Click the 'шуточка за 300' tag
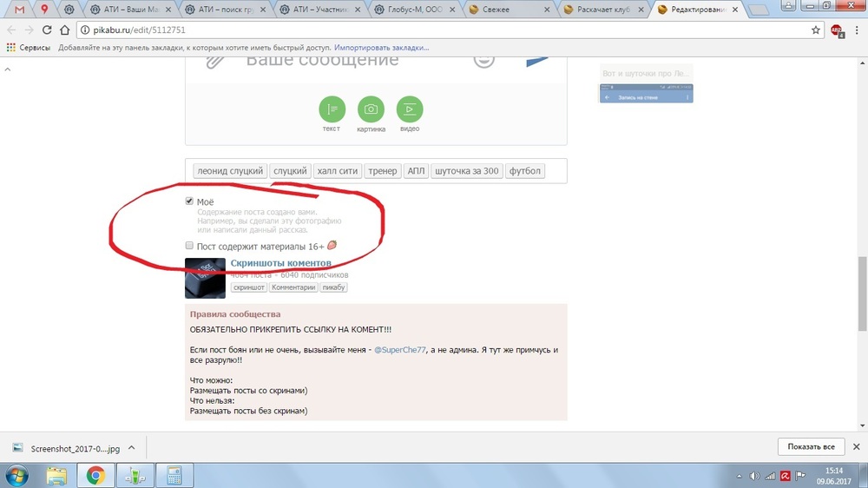This screenshot has width=868, height=488. [467, 171]
